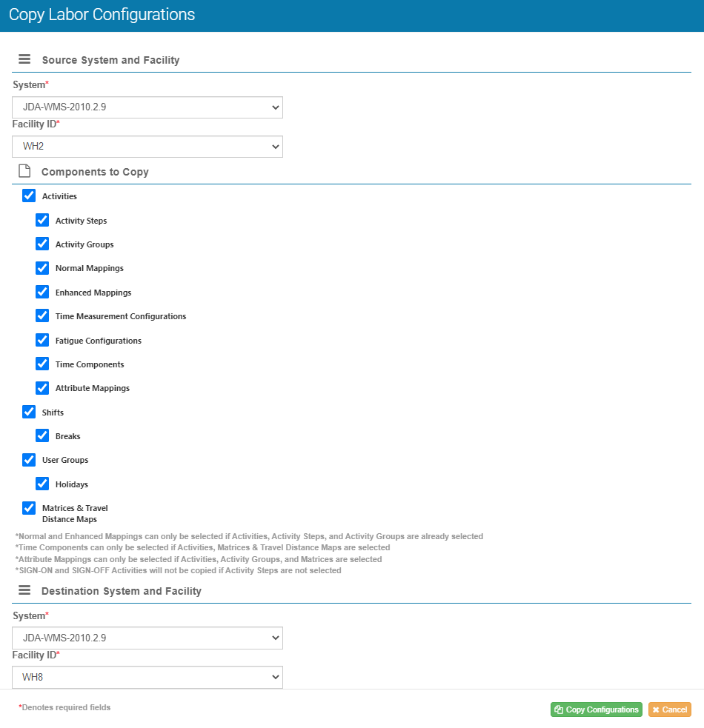704x728 pixels.
Task: Click the Destination System and Facility hamburger icon
Action: pyautogui.click(x=24, y=590)
